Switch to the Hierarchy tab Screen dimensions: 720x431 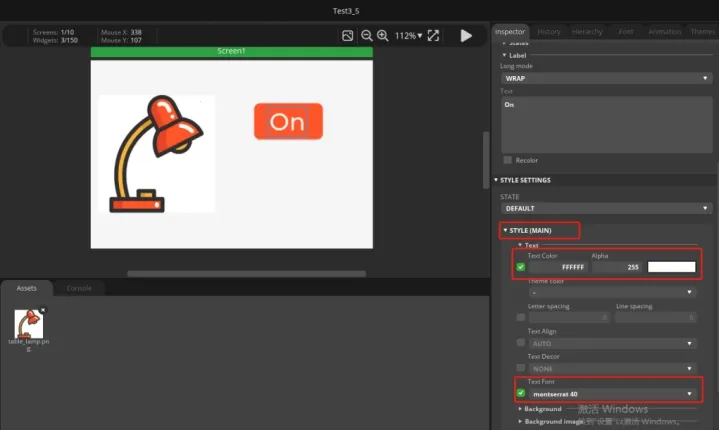click(x=586, y=32)
